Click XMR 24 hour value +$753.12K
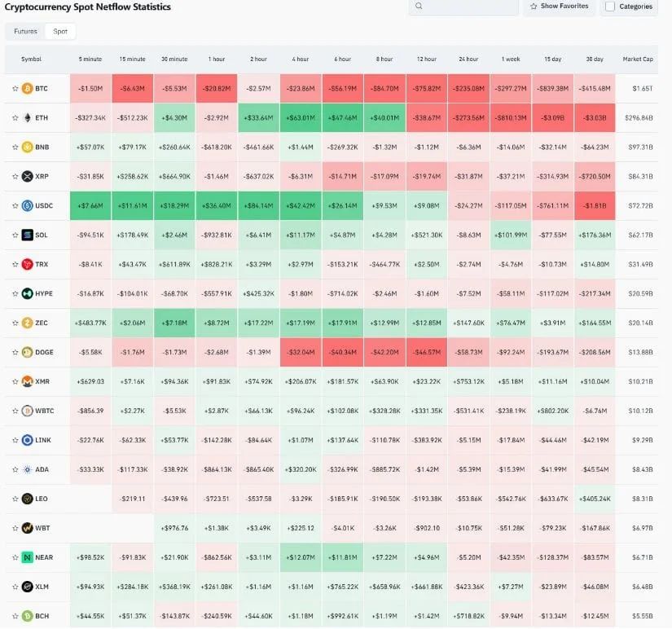 tap(468, 381)
